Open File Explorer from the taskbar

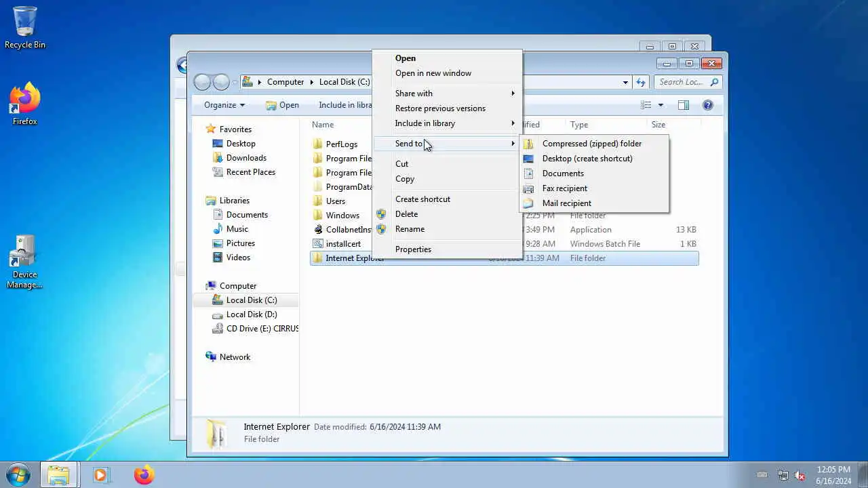pos(59,474)
